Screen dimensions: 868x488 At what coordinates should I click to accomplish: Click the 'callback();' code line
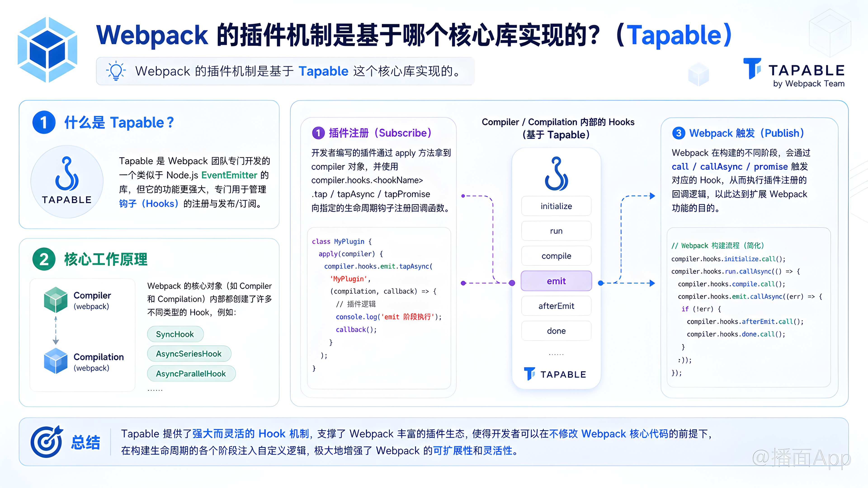[x=356, y=330]
